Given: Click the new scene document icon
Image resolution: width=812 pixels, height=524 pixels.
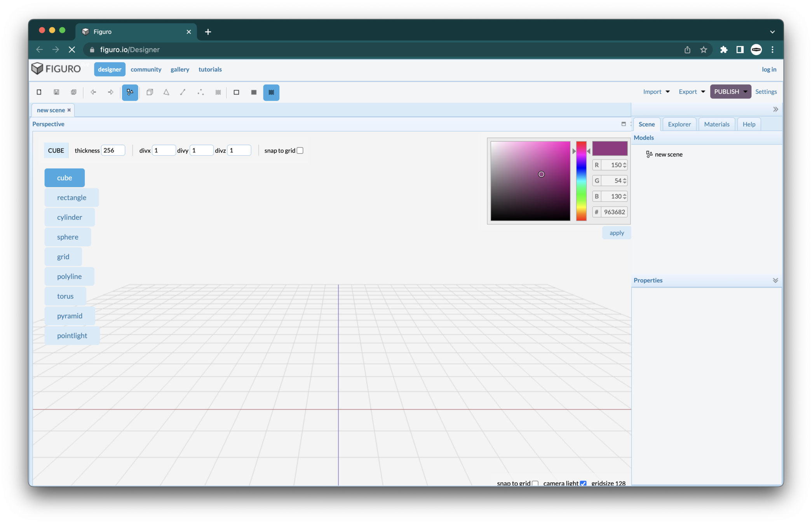Looking at the screenshot, I should tap(39, 92).
